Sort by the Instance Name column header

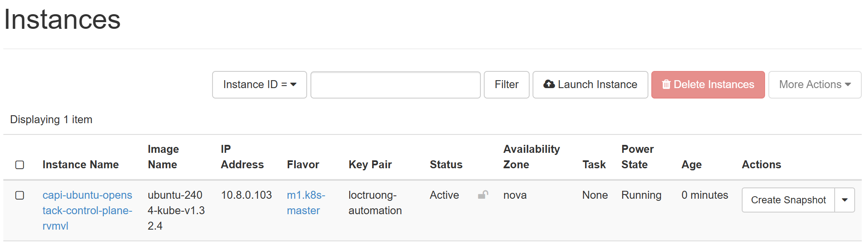click(80, 164)
